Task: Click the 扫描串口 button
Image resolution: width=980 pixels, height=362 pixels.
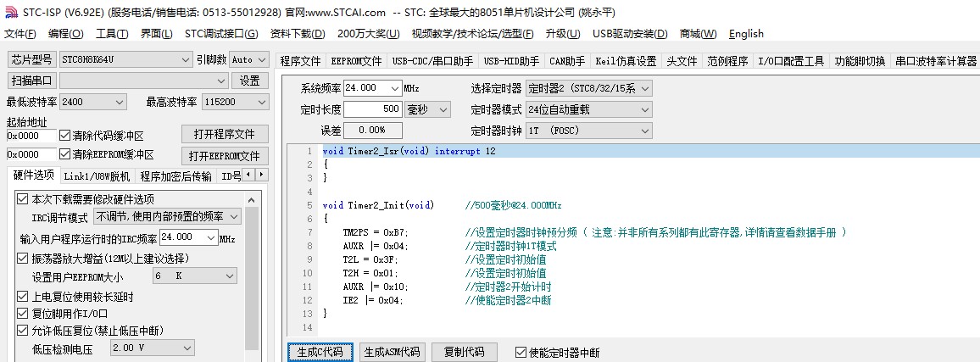Action: [x=32, y=81]
